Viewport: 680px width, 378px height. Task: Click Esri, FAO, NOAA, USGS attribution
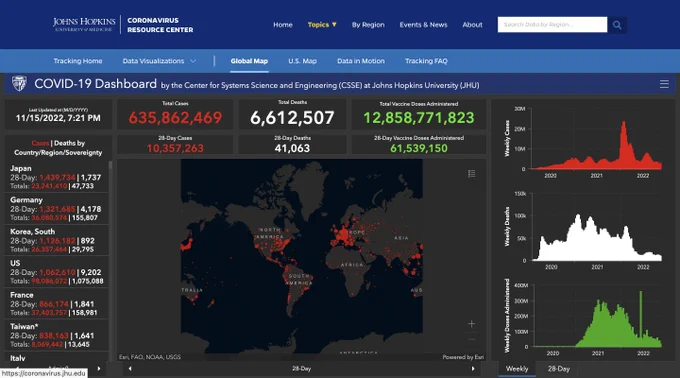[150, 357]
